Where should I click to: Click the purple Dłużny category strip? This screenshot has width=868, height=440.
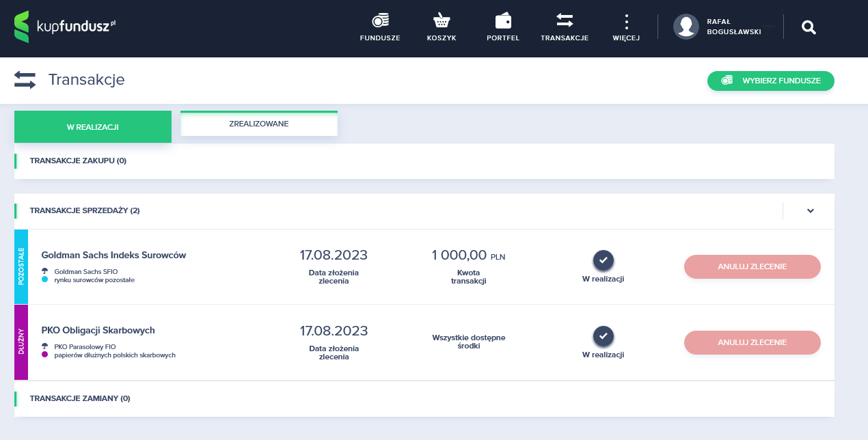(x=21, y=342)
